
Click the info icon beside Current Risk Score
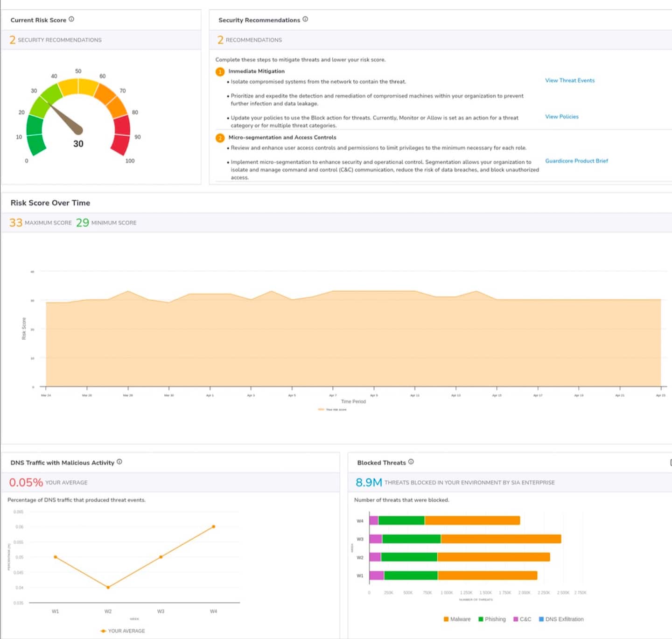(71, 19)
